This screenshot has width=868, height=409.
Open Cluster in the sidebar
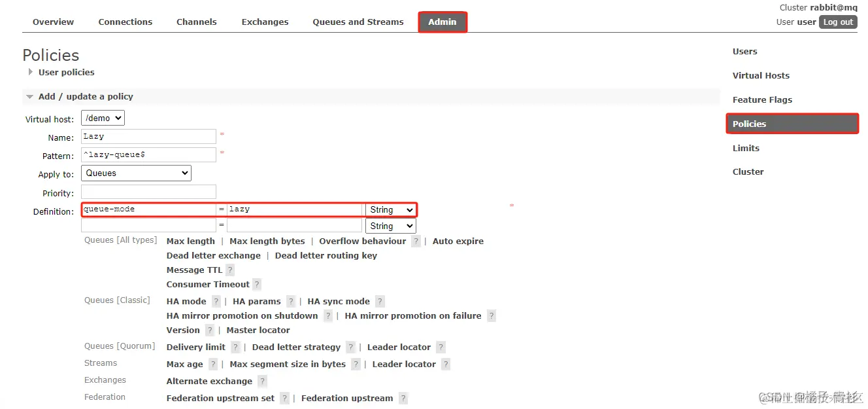click(748, 172)
